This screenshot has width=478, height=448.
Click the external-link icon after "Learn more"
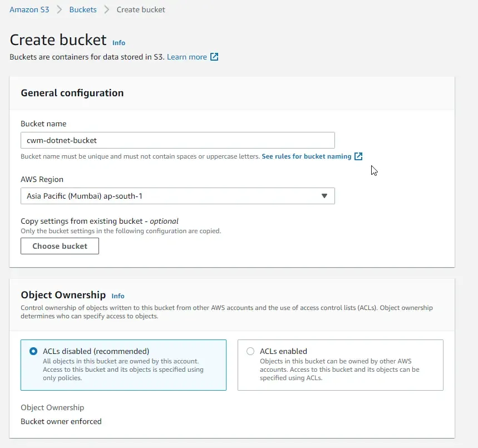(x=215, y=56)
